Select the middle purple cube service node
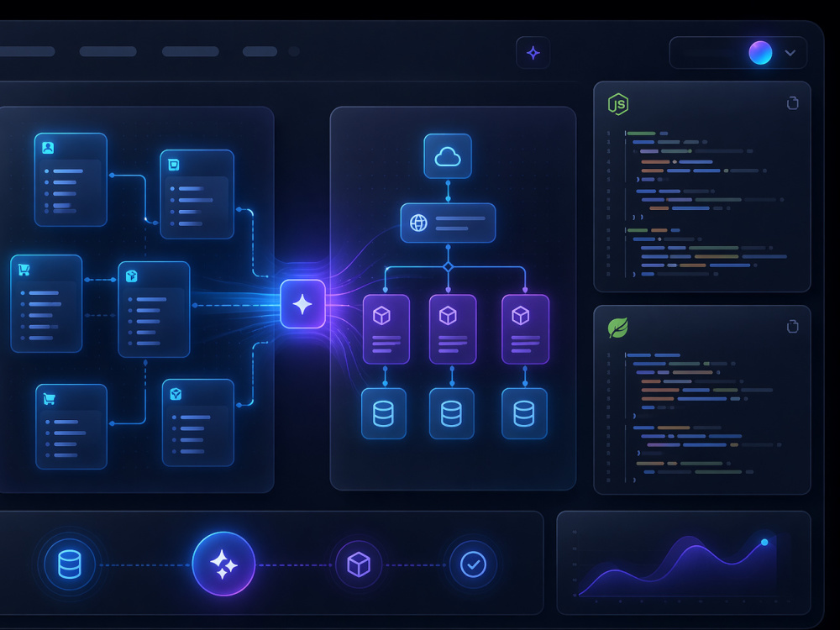The width and height of the screenshot is (840, 630). point(453,329)
